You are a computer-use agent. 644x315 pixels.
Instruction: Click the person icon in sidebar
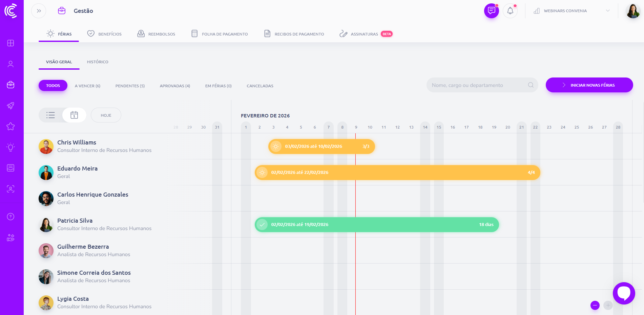(11, 64)
